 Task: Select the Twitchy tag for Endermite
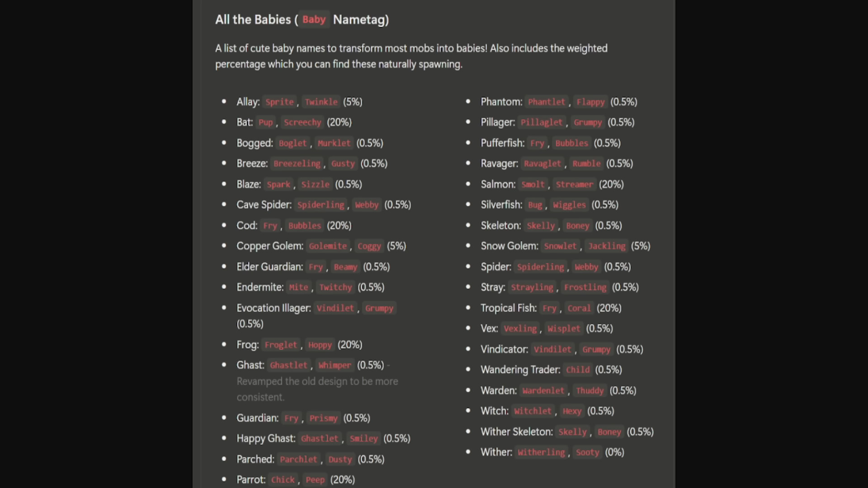pyautogui.click(x=335, y=287)
